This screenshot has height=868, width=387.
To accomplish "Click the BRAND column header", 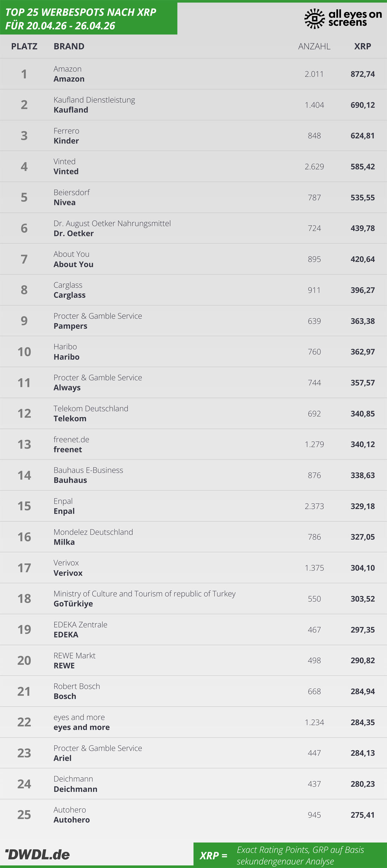I will tap(69, 46).
